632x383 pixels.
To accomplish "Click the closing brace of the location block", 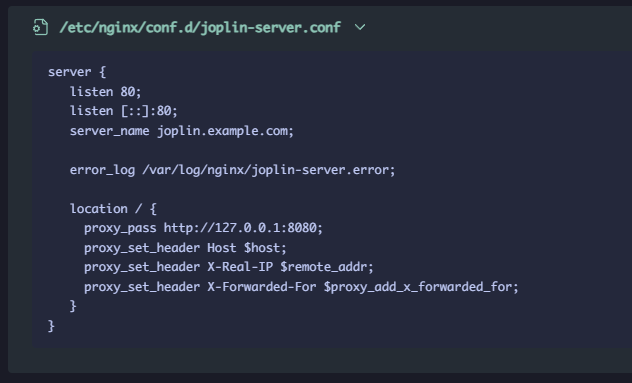I will (x=73, y=306).
